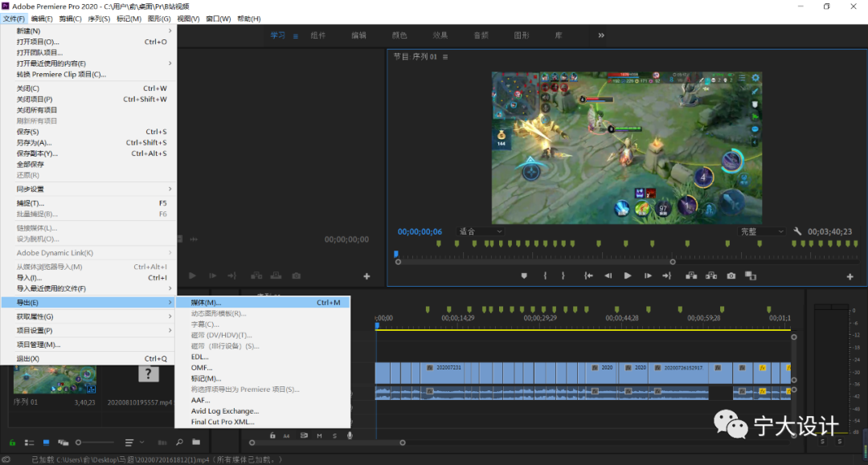Click the missing media question mark thumbnail
868x465 pixels.
pyautogui.click(x=148, y=374)
